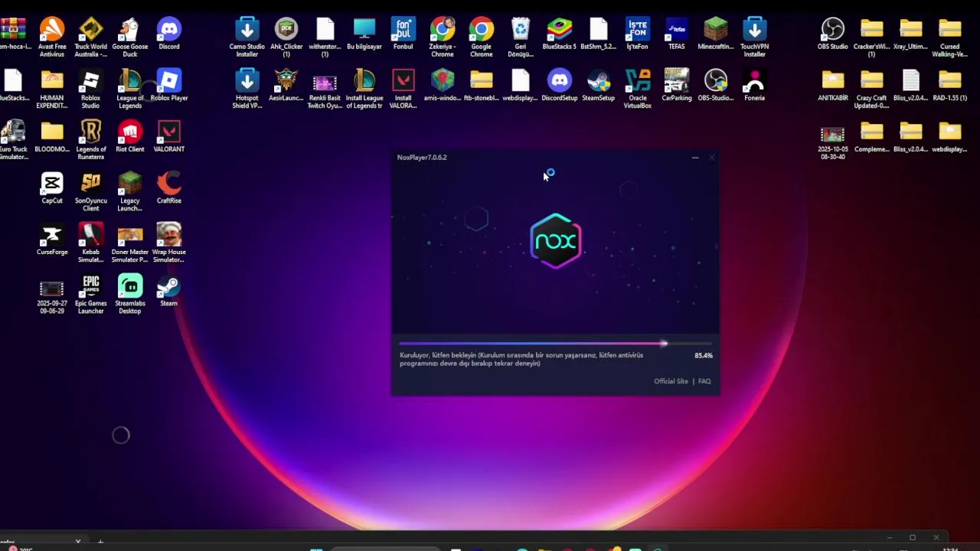Open the Geri Dönüşüm recycle bin
This screenshot has height=551, width=980.
coord(520,37)
